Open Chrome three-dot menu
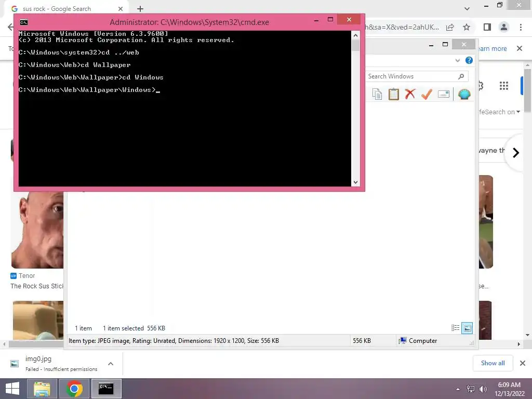532x399 pixels. point(521,27)
